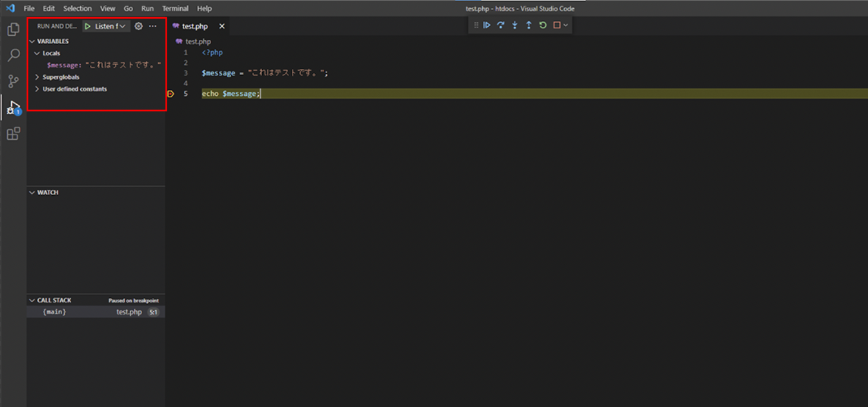Click the VS Code logo icon

pyautogui.click(x=10, y=8)
